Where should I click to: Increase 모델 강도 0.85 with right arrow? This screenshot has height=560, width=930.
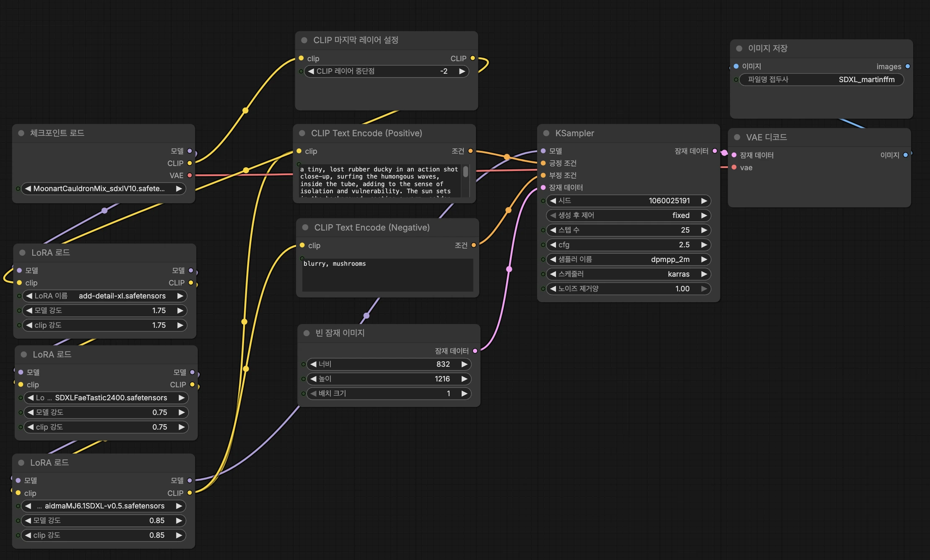coord(179,521)
